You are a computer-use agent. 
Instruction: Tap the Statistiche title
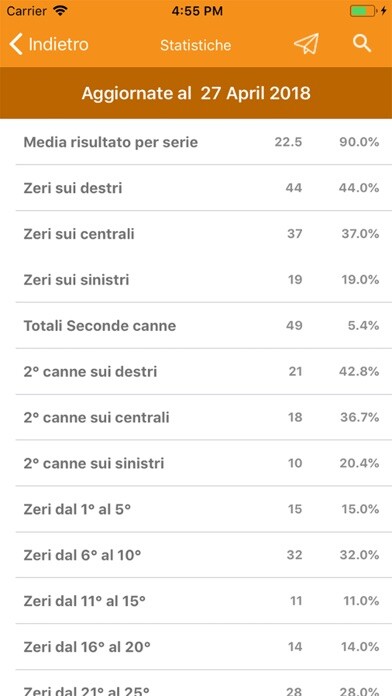pos(196,45)
